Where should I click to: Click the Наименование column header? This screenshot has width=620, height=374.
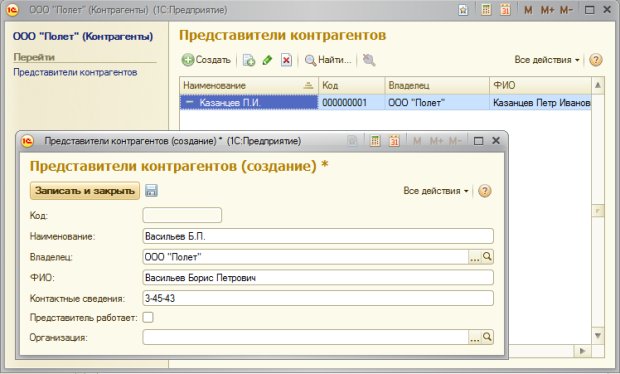click(x=249, y=85)
